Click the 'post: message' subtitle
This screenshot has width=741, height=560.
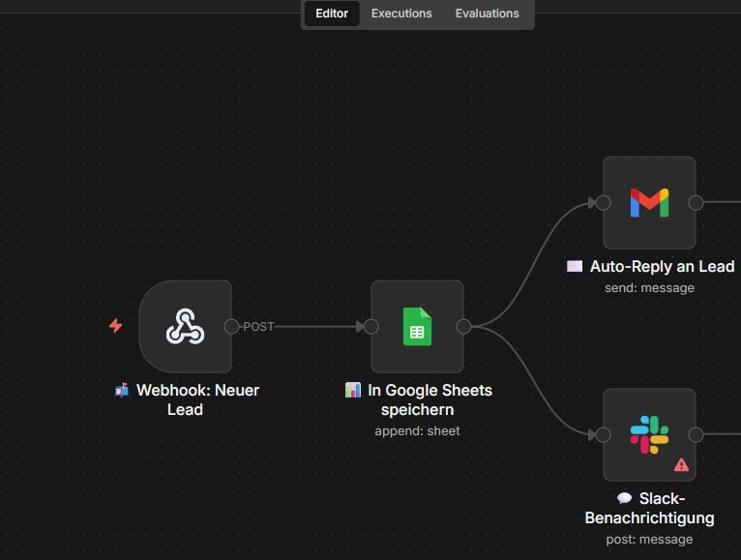(x=649, y=540)
